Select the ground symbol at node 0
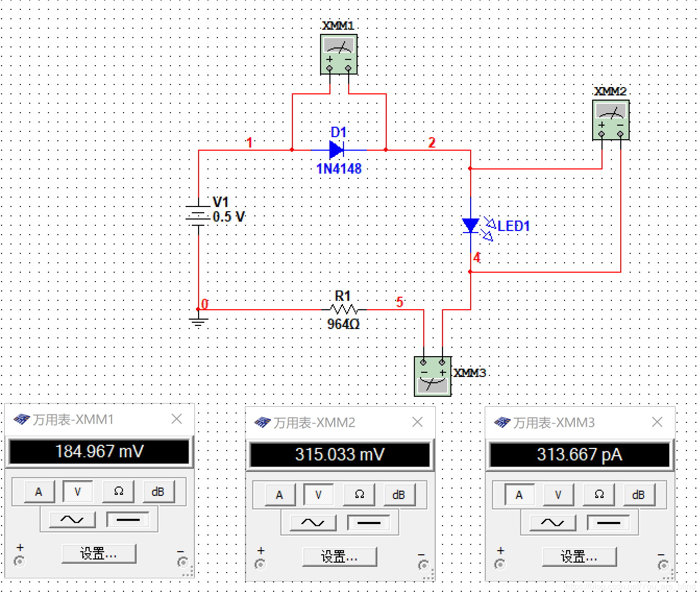Viewport: 700px width, 596px height. click(198, 320)
